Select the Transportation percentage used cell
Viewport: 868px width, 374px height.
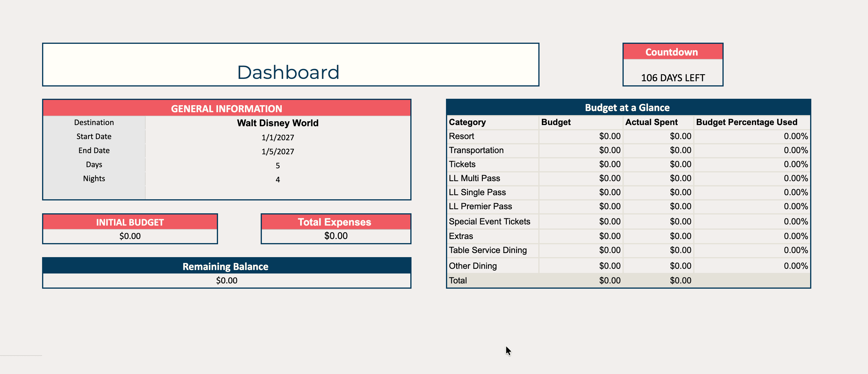coord(752,150)
